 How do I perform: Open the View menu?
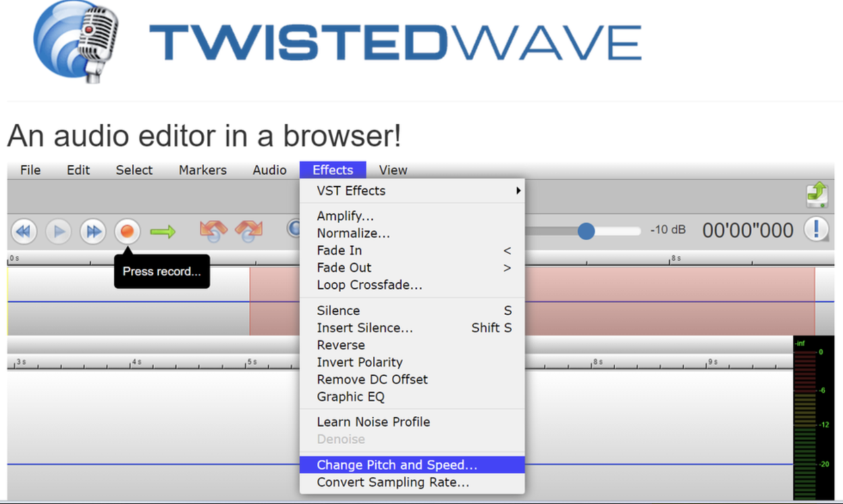(x=393, y=170)
